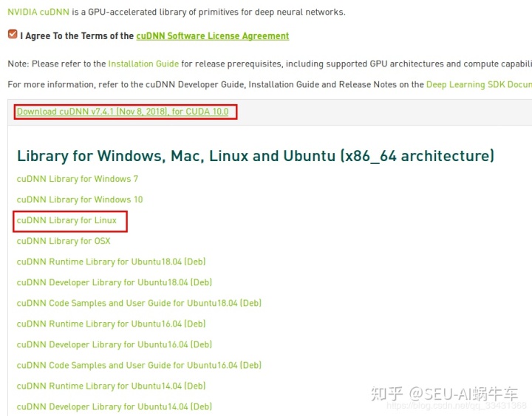The height and width of the screenshot is (416, 532).
Task: Download cuDNN Library for Linux
Action: coord(66,220)
